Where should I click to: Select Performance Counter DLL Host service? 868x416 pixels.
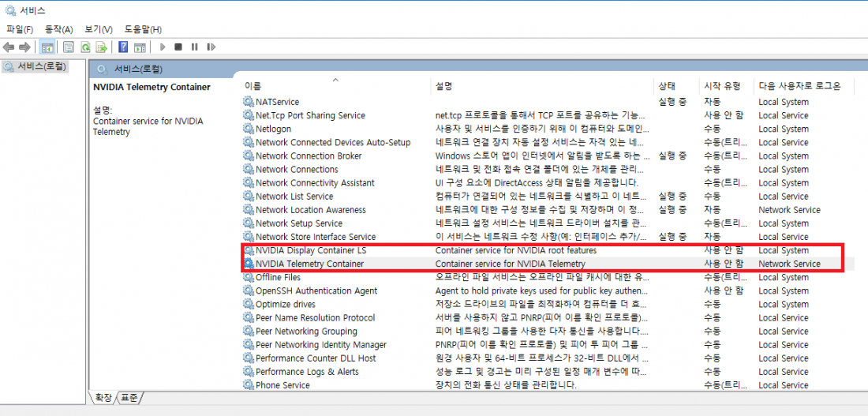pos(316,358)
